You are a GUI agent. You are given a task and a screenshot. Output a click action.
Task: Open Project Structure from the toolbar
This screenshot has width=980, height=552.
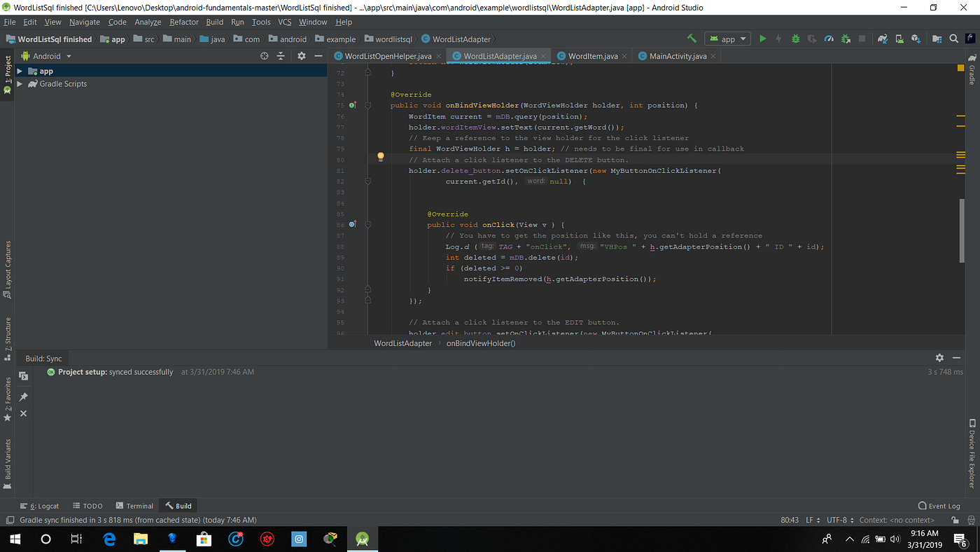click(936, 39)
